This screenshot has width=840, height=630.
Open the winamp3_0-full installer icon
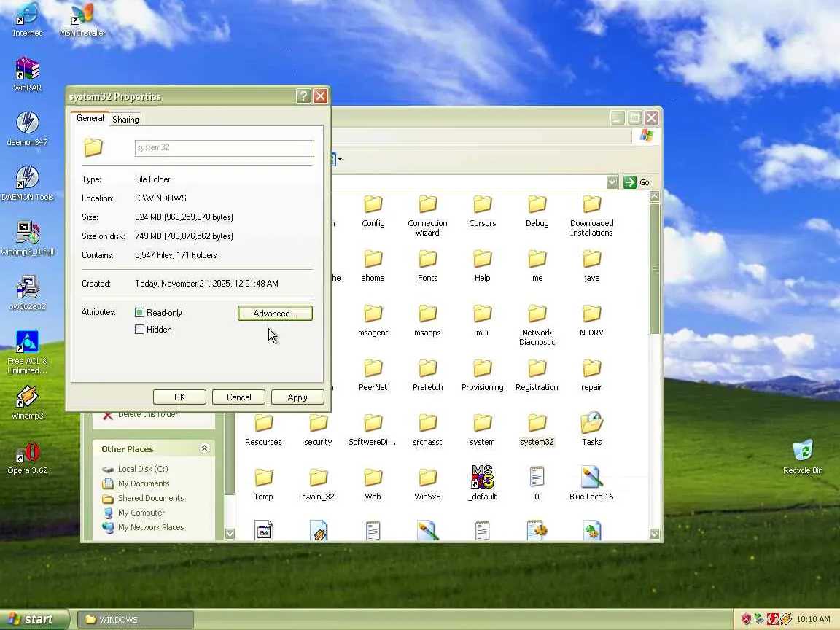click(27, 238)
